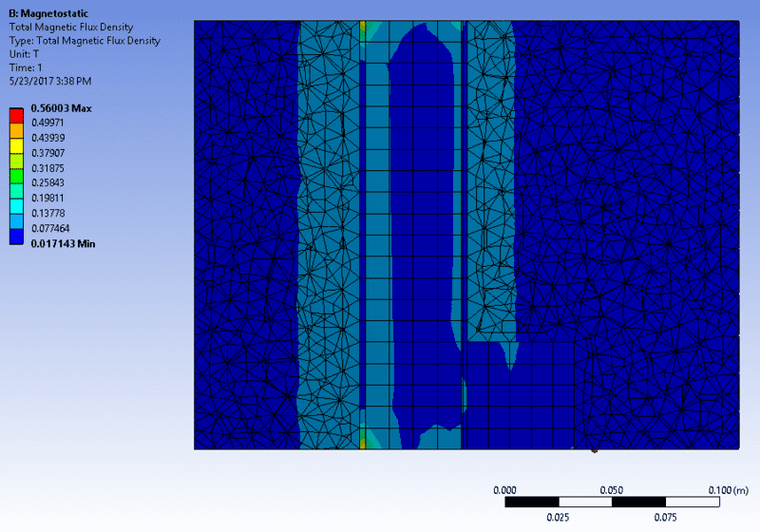Screen dimensions: 760x532
Task: Click the yellow legend color band
Action: pyautogui.click(x=16, y=144)
